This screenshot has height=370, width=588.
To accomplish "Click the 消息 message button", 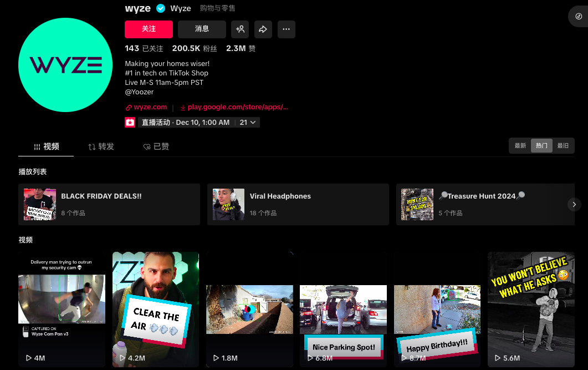I will (202, 29).
